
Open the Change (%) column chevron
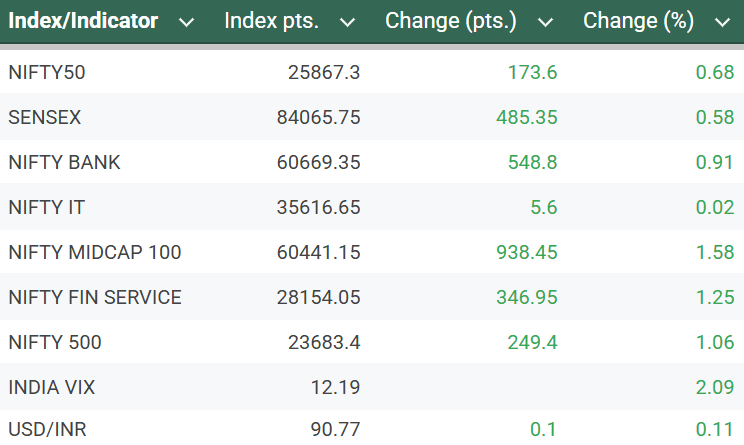coord(722,22)
